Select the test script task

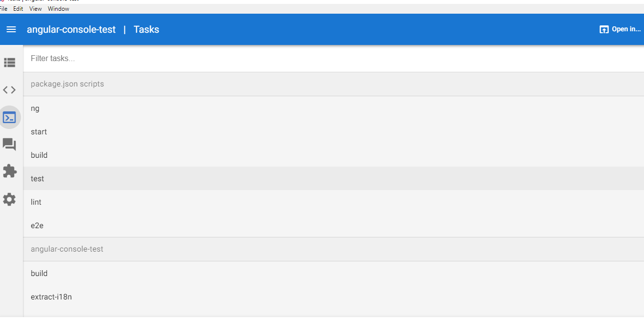click(x=333, y=179)
